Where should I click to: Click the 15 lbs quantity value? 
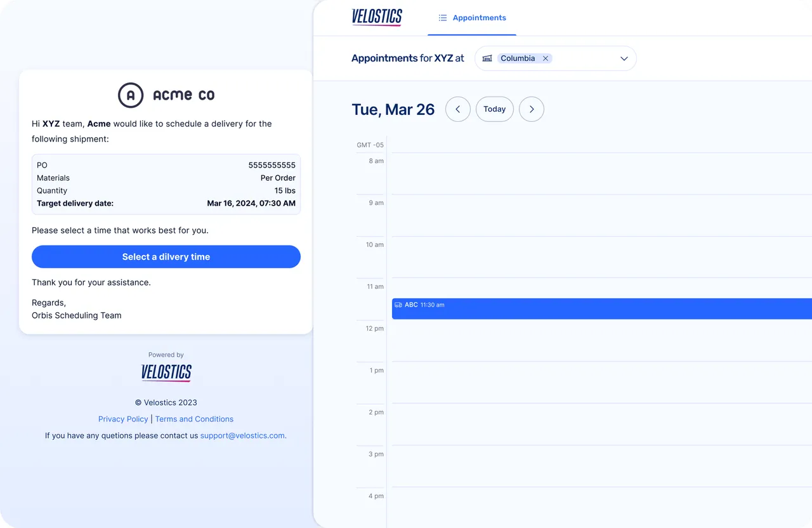coord(285,190)
